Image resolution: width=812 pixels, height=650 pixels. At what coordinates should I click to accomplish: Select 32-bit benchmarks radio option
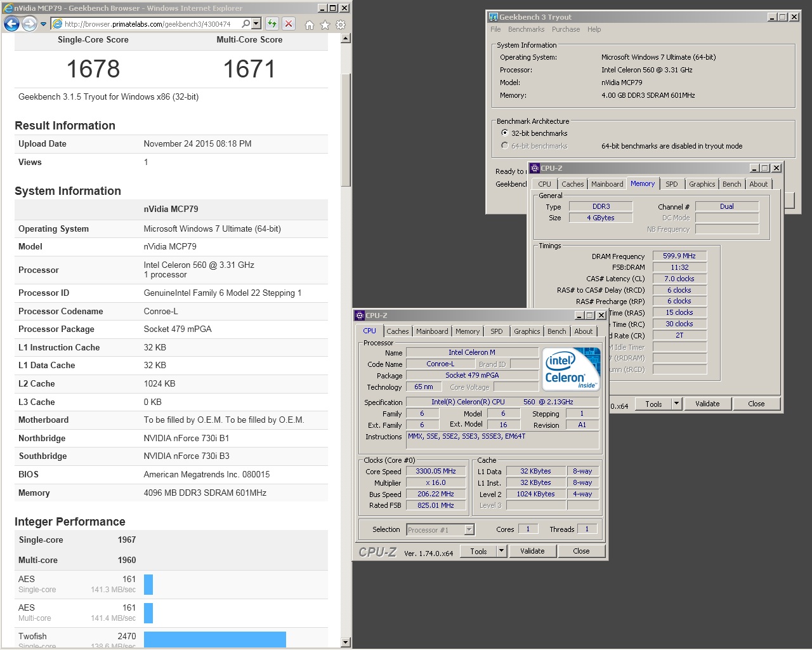click(x=504, y=133)
